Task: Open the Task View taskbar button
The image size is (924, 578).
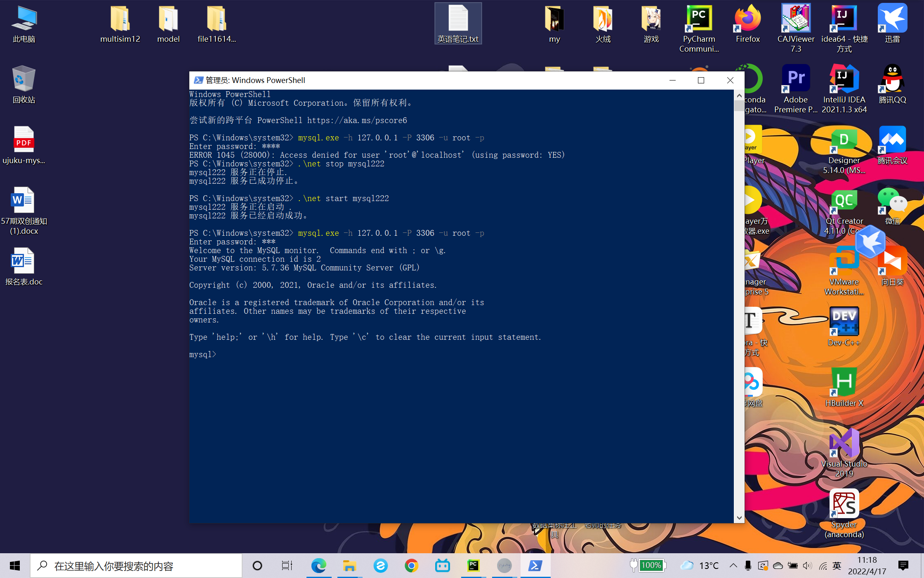Action: (287, 566)
